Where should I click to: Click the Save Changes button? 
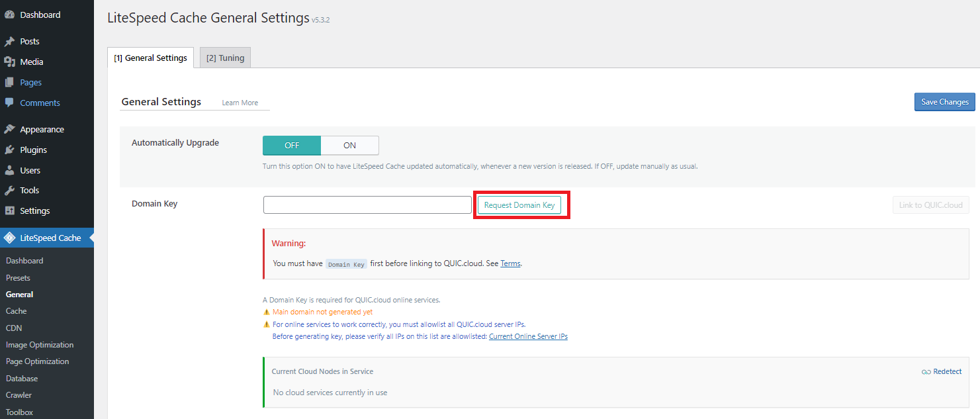pos(945,102)
